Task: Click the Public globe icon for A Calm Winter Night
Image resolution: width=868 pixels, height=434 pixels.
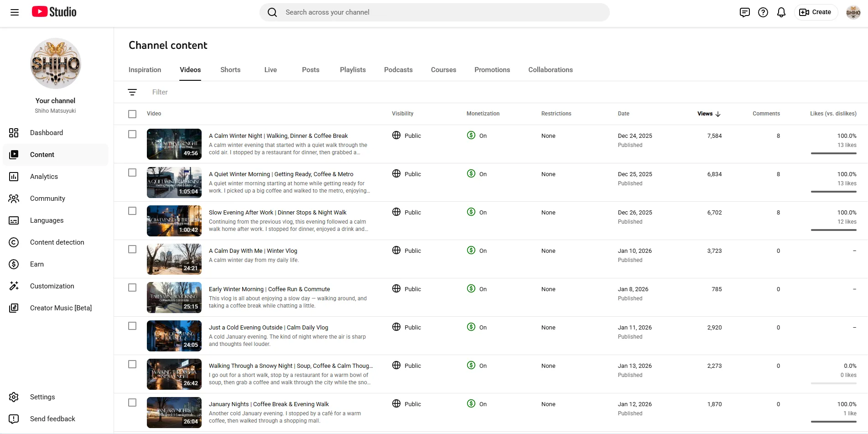Action: click(396, 136)
